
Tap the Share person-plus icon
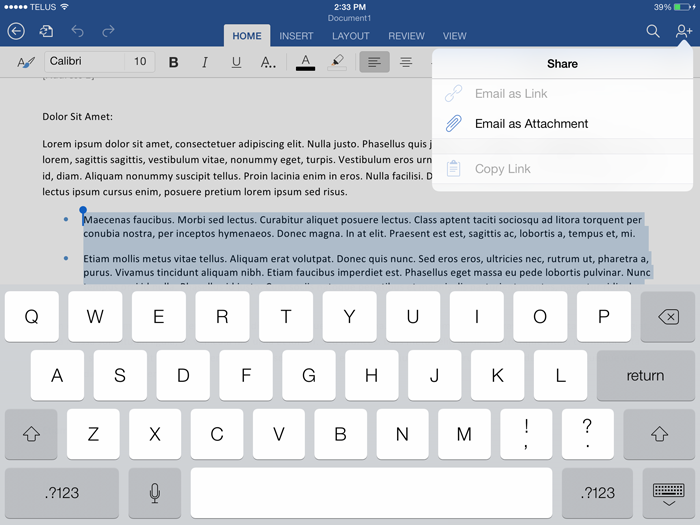683,31
